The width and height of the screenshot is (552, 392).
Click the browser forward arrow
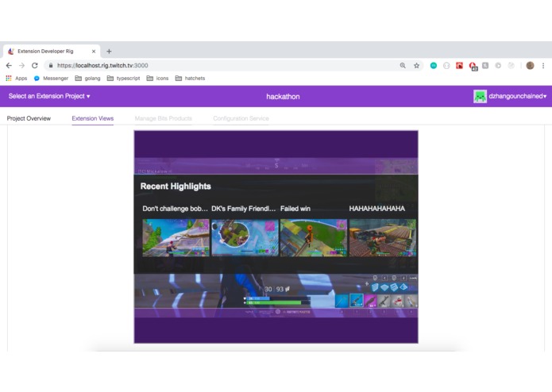(x=21, y=65)
